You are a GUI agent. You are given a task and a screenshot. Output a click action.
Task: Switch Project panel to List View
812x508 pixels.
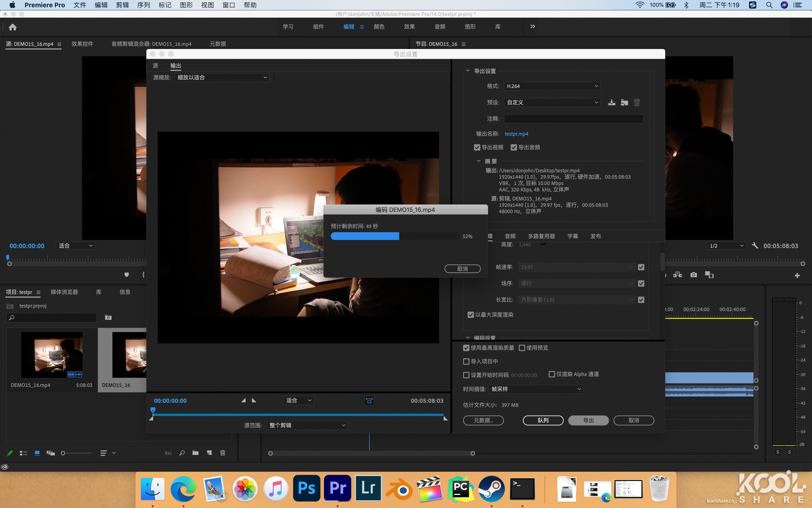click(23, 453)
